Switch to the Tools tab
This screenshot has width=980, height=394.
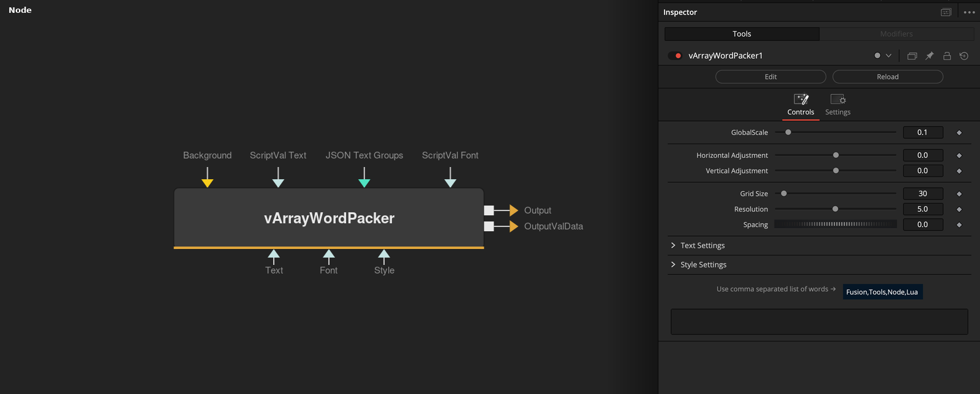pos(742,34)
